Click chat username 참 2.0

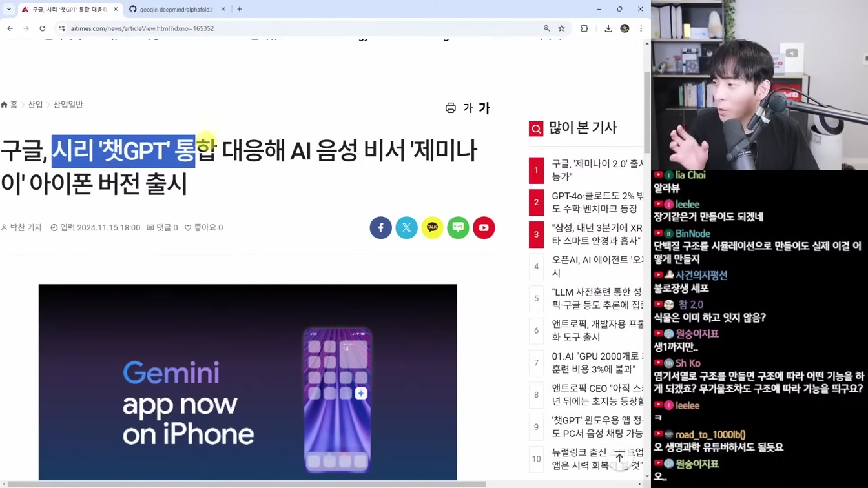[690, 305]
